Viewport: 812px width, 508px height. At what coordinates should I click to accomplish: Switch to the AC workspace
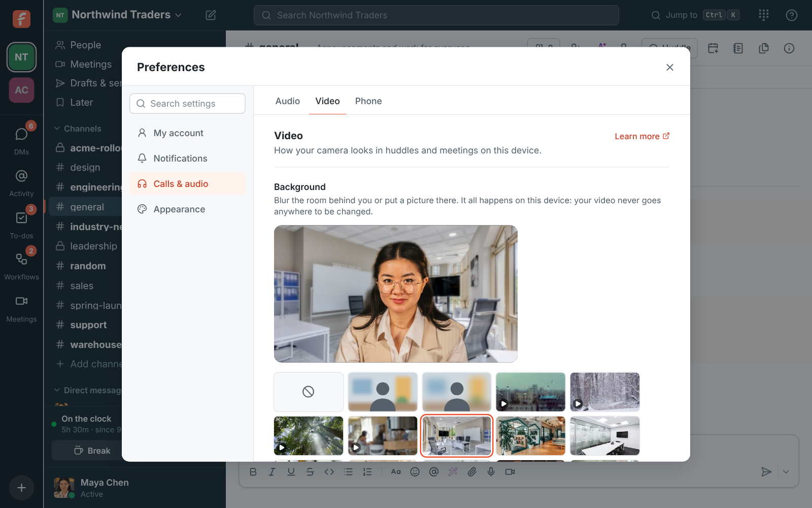[21, 90]
